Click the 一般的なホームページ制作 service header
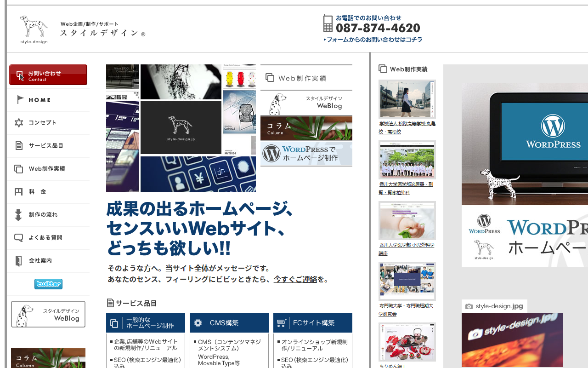Image resolution: width=588 pixels, height=368 pixels. click(145, 323)
